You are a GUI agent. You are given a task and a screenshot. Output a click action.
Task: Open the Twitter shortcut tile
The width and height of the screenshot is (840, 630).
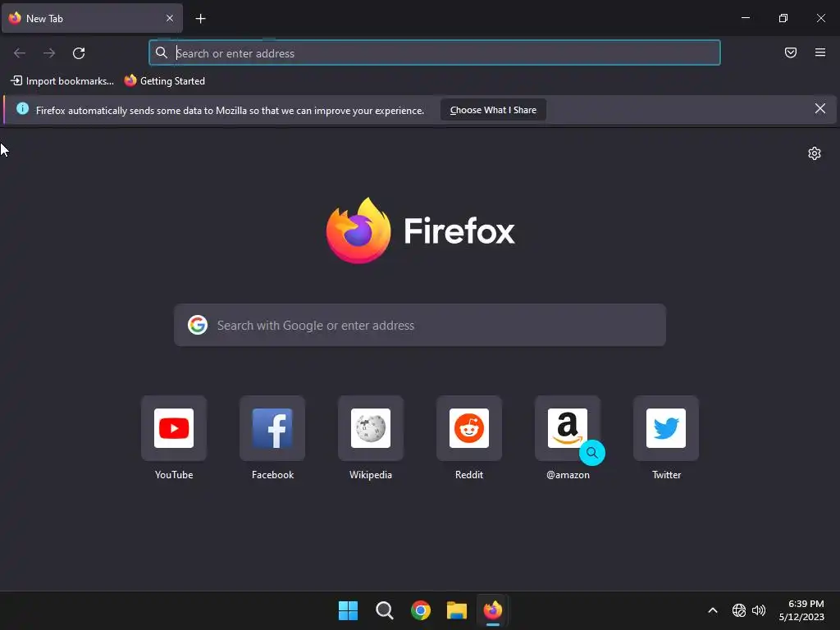click(x=666, y=428)
